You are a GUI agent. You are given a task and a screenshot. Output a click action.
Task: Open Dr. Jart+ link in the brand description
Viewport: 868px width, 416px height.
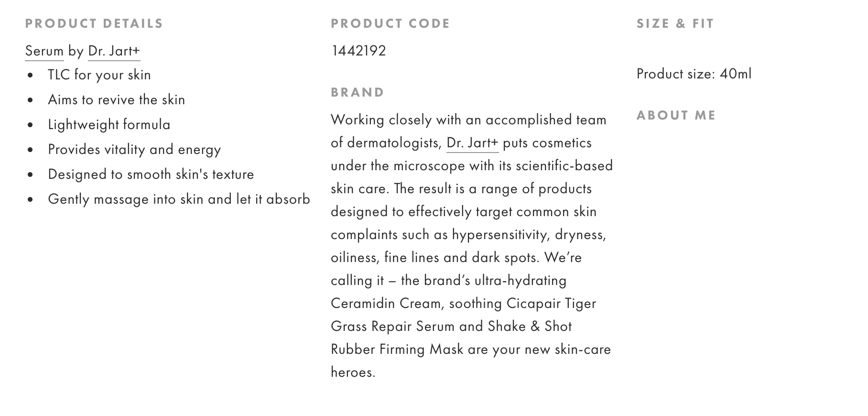[472, 142]
